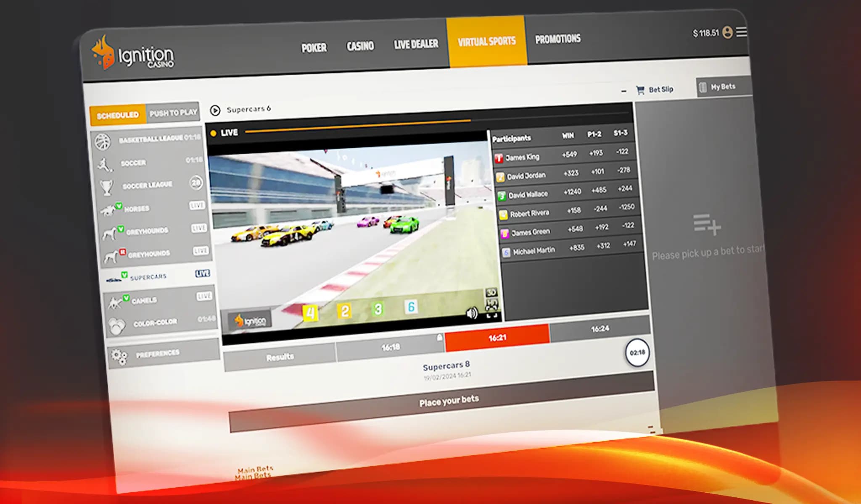Expand the Supercars 6 live stream header

215,110
